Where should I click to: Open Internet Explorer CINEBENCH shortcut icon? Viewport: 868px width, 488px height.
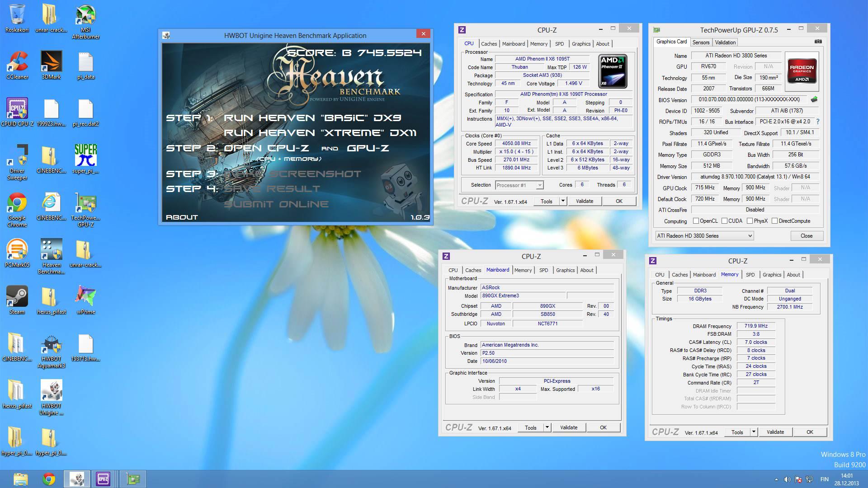(x=51, y=206)
